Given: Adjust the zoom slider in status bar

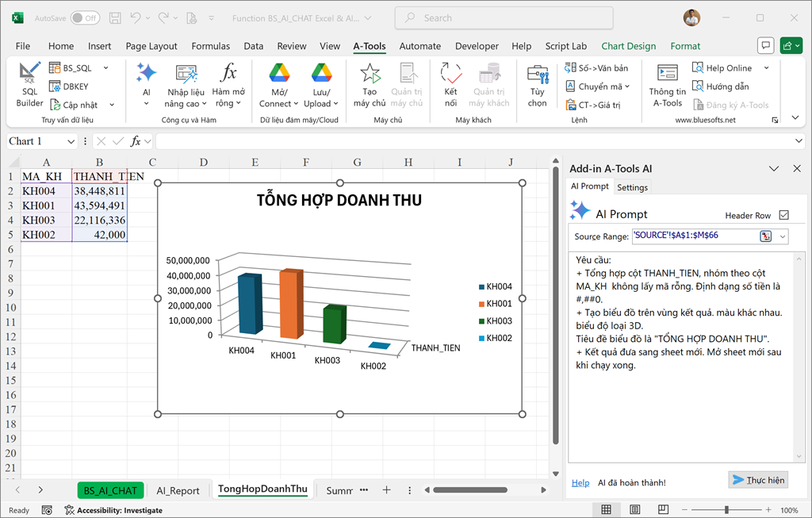Looking at the screenshot, I should [x=726, y=510].
